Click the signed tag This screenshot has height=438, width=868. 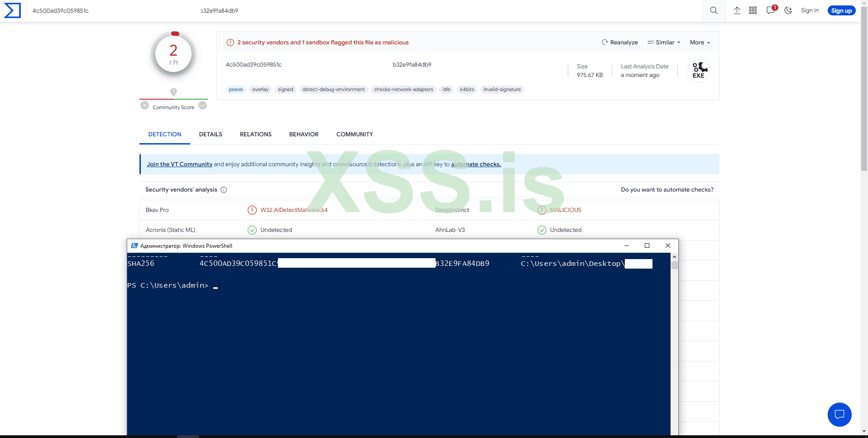point(285,90)
